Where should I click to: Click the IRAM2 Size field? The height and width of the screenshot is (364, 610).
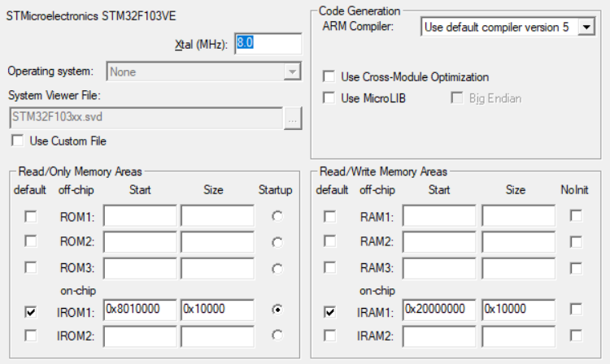pos(519,336)
